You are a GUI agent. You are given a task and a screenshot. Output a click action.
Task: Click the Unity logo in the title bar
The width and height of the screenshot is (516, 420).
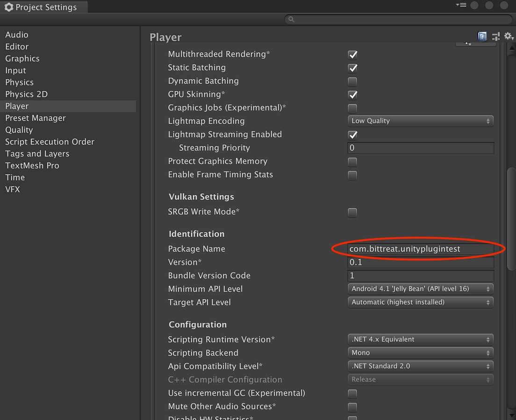(x=8, y=7)
